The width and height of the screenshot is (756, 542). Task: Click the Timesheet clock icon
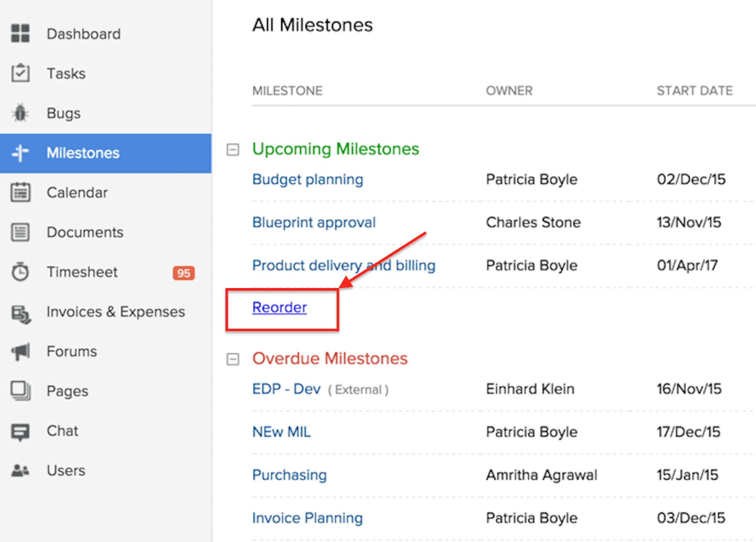tap(20, 272)
